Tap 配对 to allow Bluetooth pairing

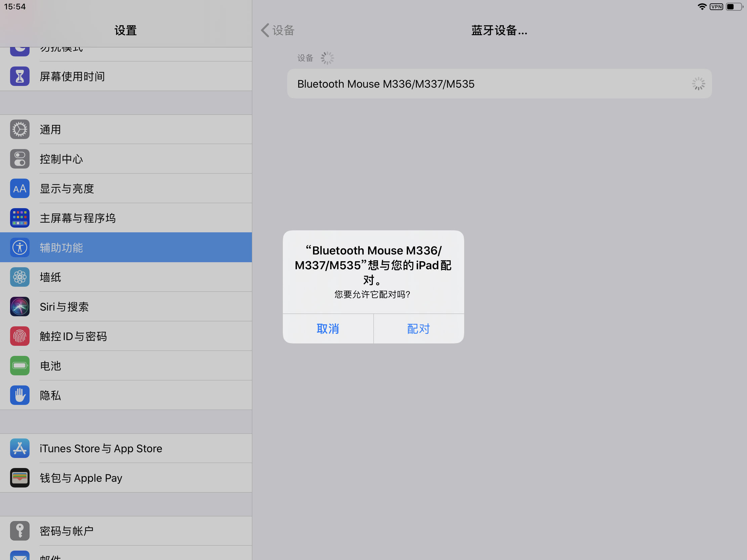pyautogui.click(x=418, y=328)
